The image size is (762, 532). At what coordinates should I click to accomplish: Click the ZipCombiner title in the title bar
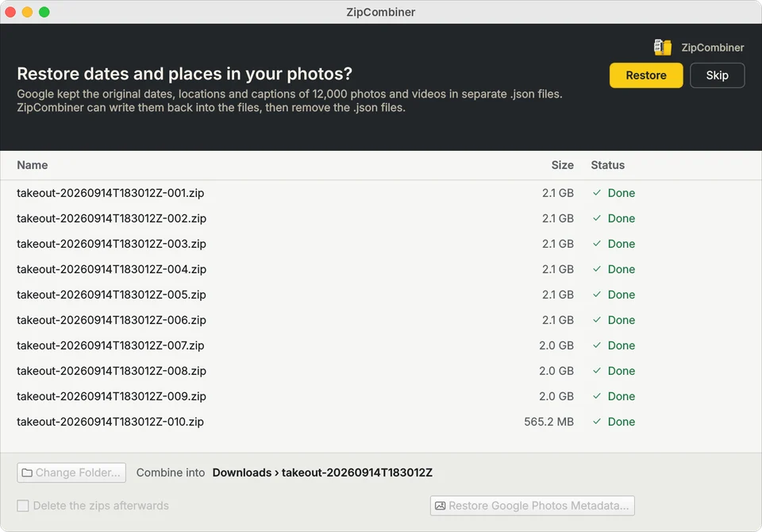pyautogui.click(x=380, y=12)
